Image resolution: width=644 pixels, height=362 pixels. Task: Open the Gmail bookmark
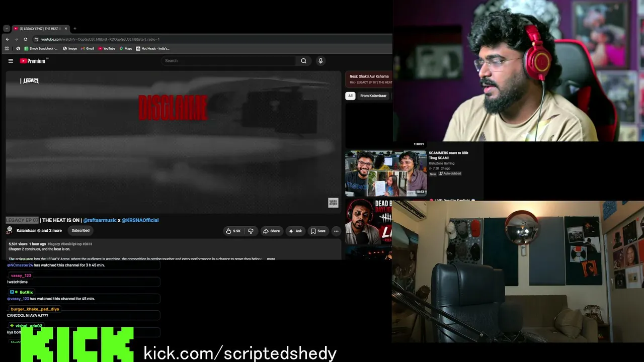click(88, 49)
